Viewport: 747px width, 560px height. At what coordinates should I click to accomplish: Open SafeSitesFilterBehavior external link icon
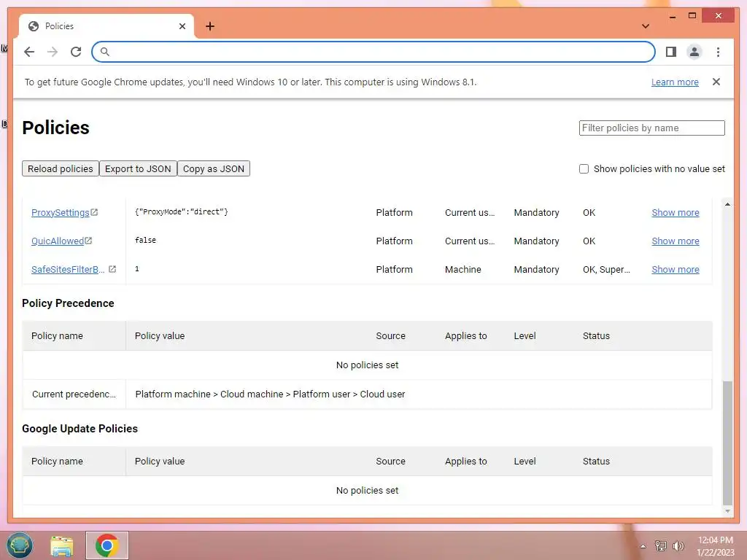point(112,269)
